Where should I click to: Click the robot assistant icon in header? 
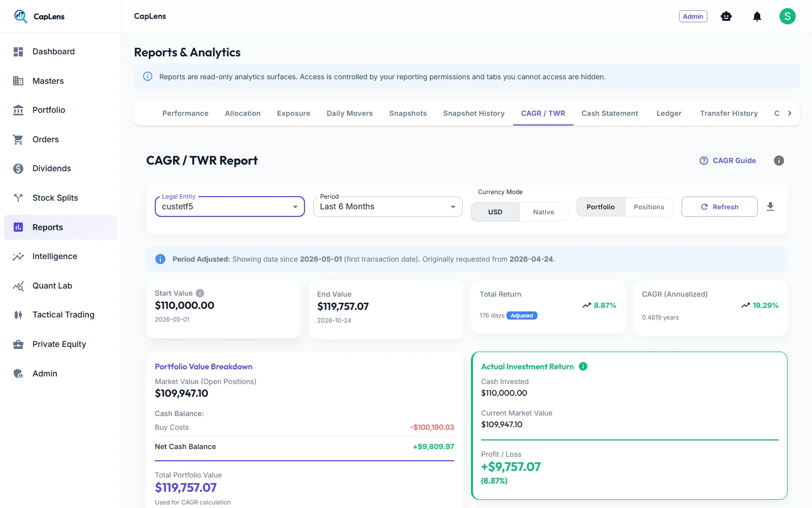[726, 16]
